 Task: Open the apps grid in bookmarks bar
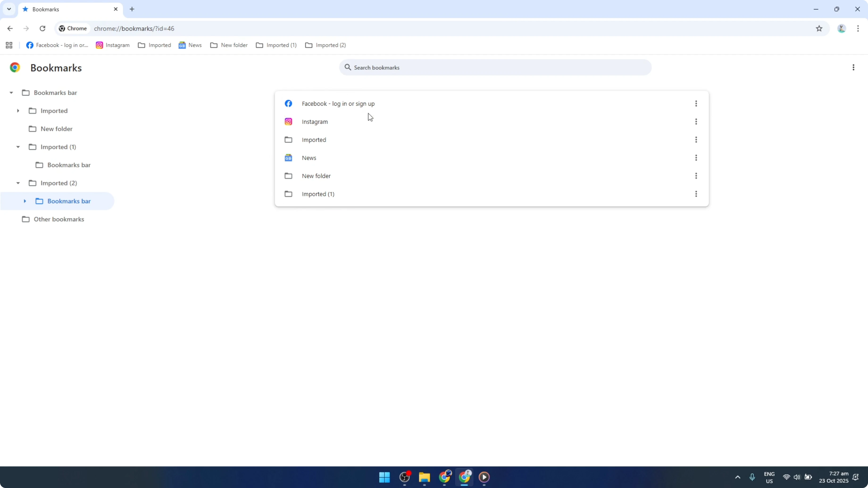pyautogui.click(x=9, y=45)
